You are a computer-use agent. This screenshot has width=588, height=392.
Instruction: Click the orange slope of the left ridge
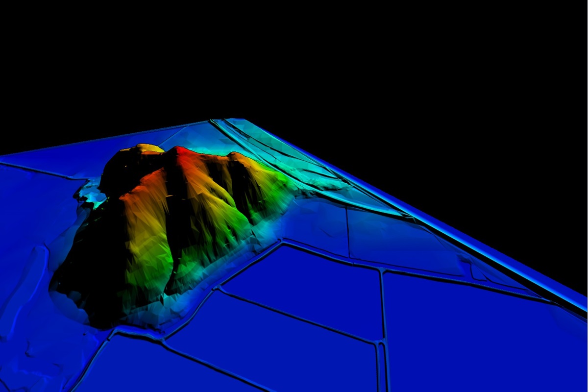(x=142, y=196)
